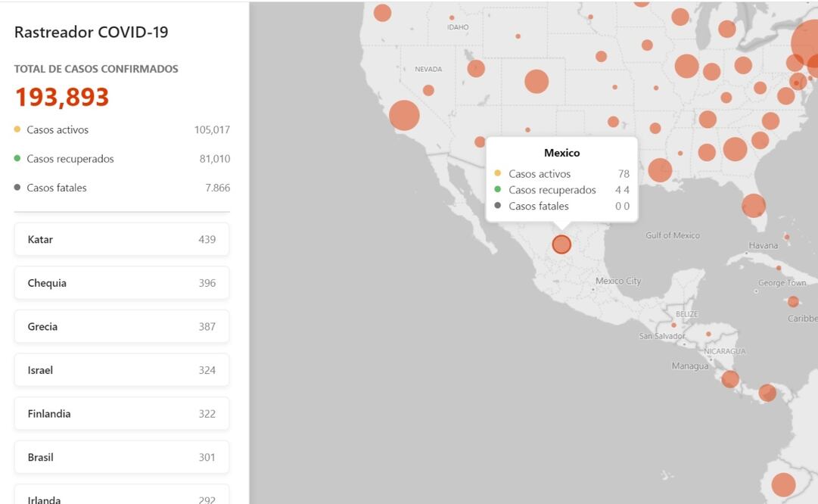Select the large California case bubble
This screenshot has width=818, height=504.
click(x=405, y=115)
